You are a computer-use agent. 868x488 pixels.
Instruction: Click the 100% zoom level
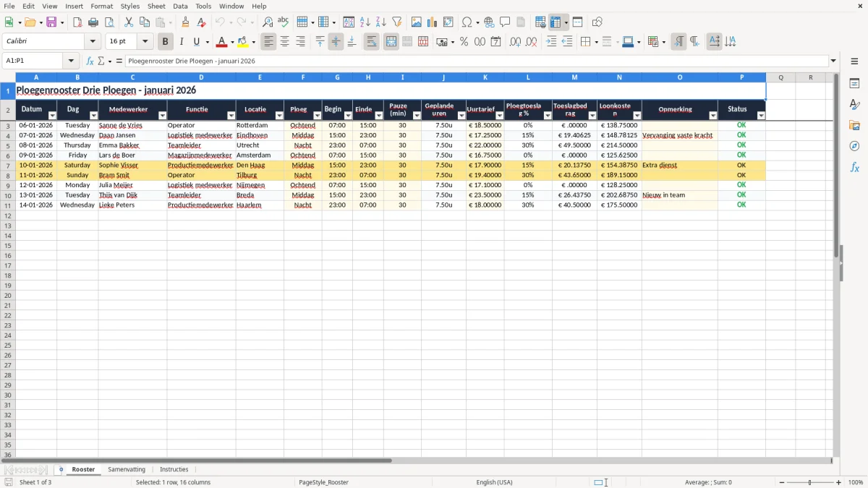coord(856,482)
